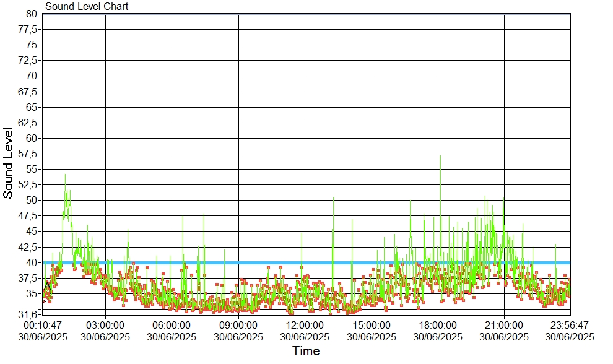Click the A marker at chart left edge

(47, 285)
